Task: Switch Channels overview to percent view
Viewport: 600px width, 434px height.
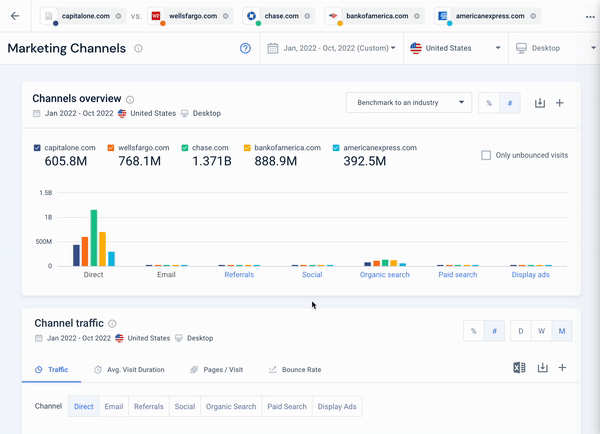Action: [489, 103]
